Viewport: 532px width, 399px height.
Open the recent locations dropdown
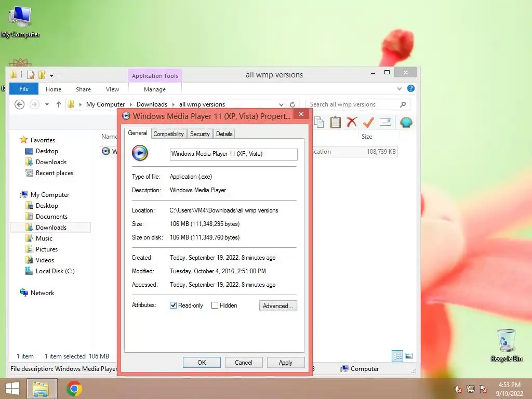pos(47,104)
